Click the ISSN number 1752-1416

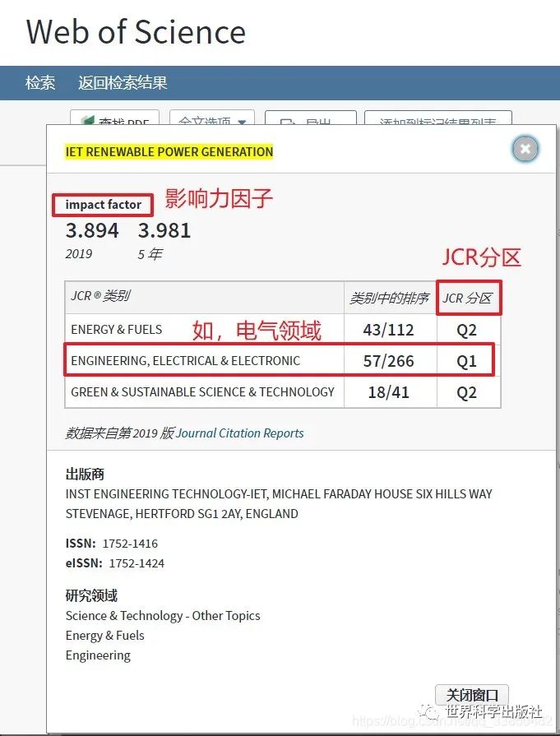click(x=130, y=544)
